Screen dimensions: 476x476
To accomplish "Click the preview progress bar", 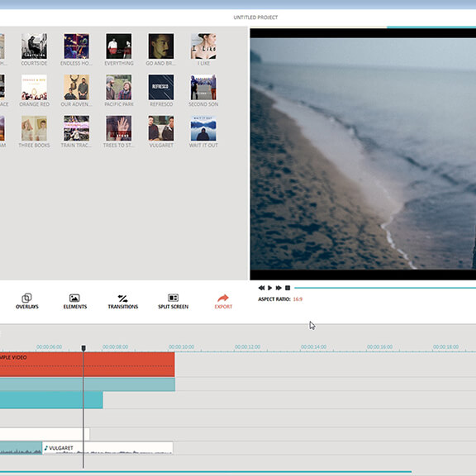I will [x=385, y=288].
